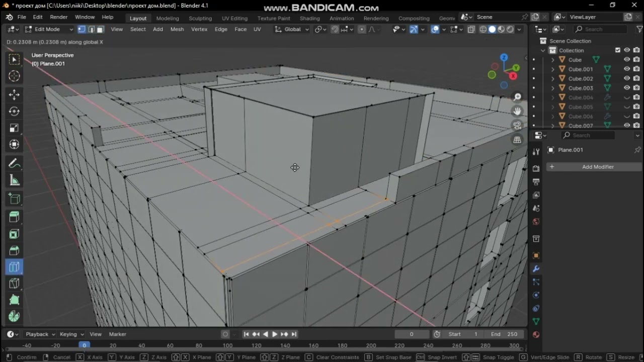This screenshot has height=362, width=644.
Task: Open the Render menu
Action: tap(58, 17)
